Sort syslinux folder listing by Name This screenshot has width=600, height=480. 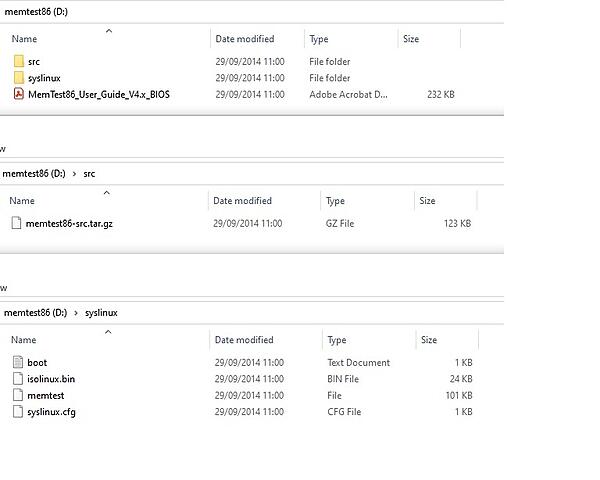tap(23, 340)
